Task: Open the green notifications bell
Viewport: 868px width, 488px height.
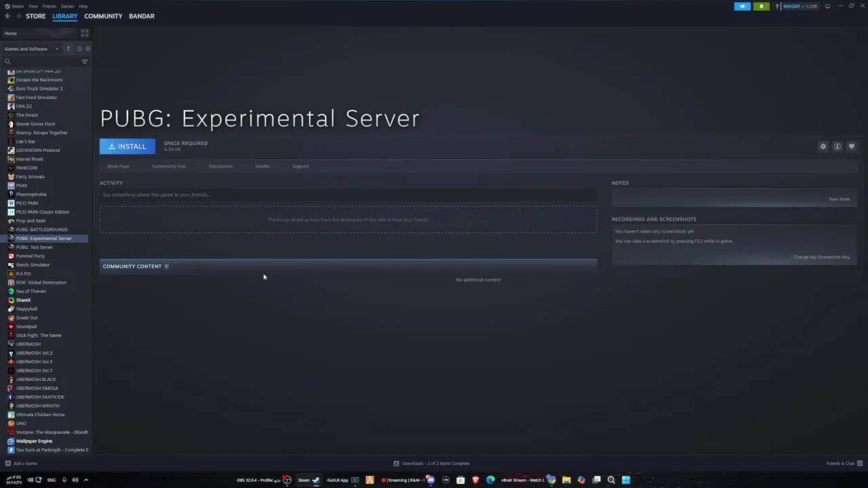Action: coord(761,6)
